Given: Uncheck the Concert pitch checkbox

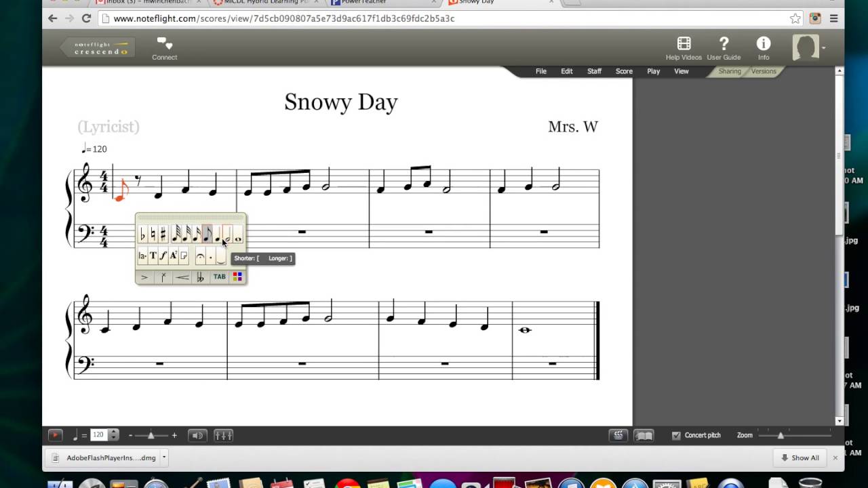Looking at the screenshot, I should point(676,435).
